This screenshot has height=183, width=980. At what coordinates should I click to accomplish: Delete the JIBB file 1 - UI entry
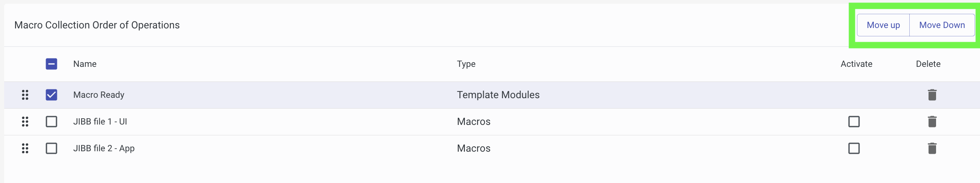tap(932, 122)
